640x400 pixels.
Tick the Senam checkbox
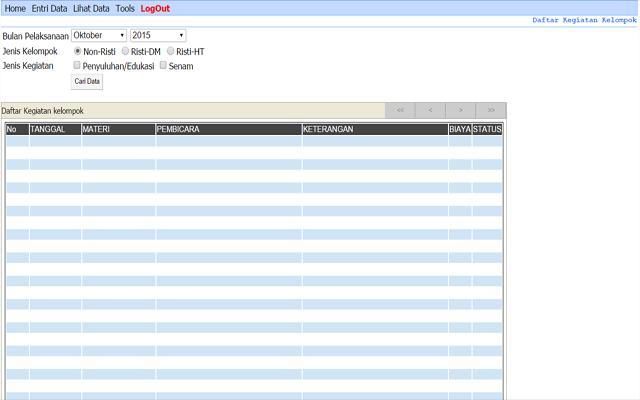[x=163, y=66]
